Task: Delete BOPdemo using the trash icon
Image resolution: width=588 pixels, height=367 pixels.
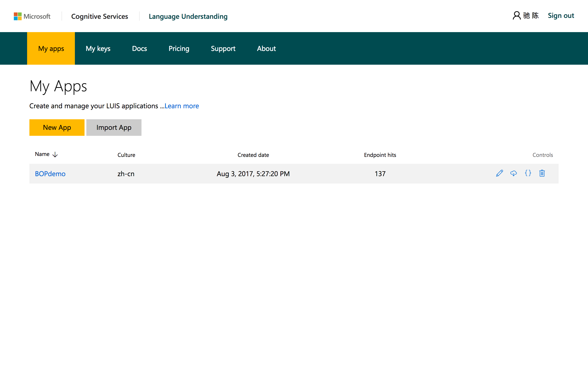Action: [x=542, y=173]
